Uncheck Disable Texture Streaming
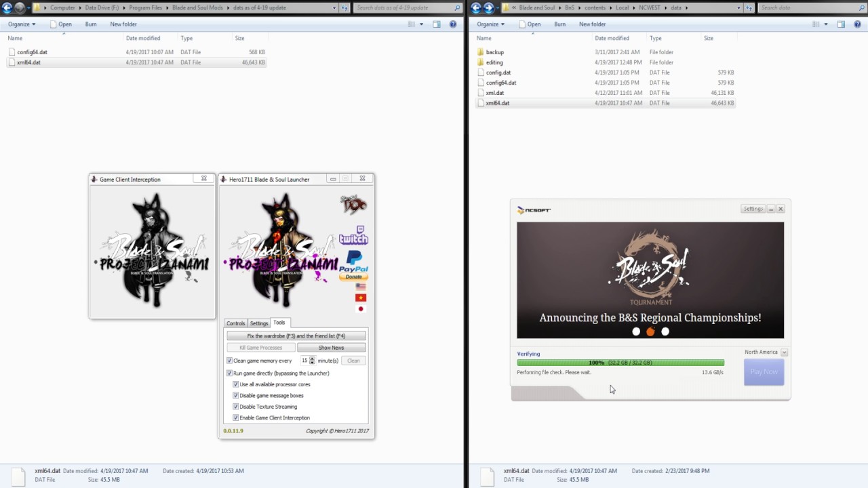 click(x=236, y=407)
